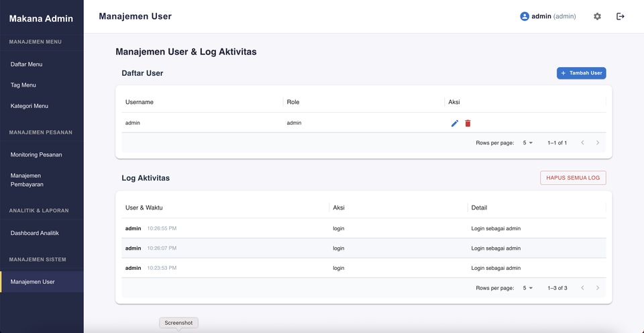
Task: Click the pencil edit icon for admin
Action: (455, 123)
